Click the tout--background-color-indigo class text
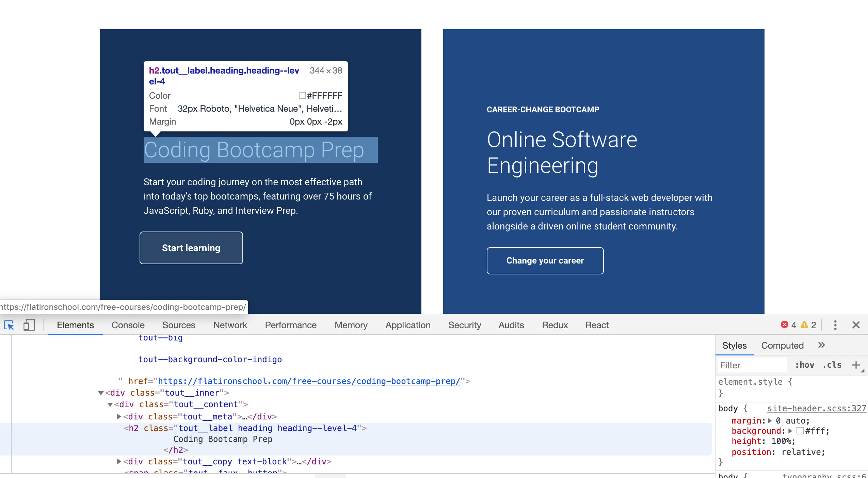Screen dimensions: 868x478 point(210,359)
